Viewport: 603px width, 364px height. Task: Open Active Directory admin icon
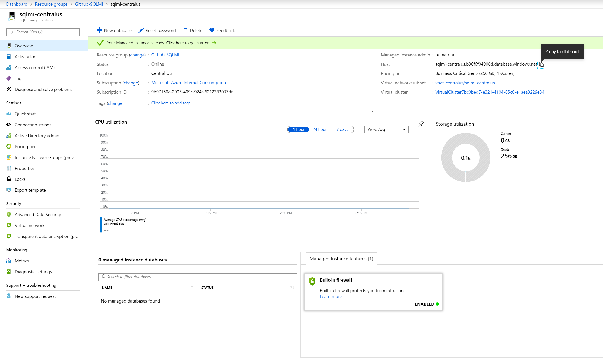(9, 136)
